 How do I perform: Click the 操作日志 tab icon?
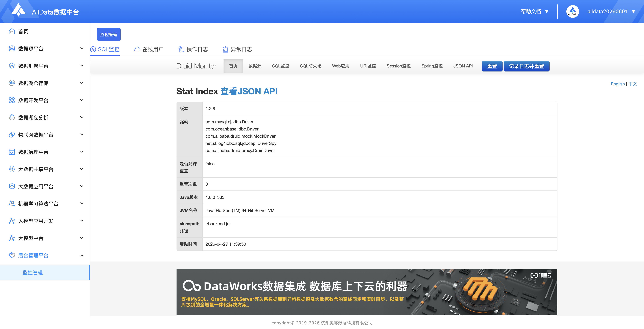pyautogui.click(x=181, y=49)
